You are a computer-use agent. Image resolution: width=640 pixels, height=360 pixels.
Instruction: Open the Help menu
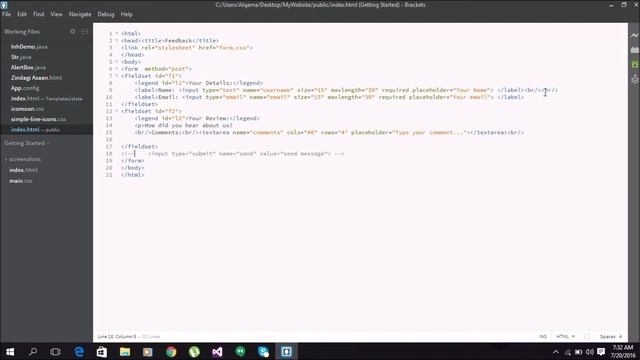127,14
